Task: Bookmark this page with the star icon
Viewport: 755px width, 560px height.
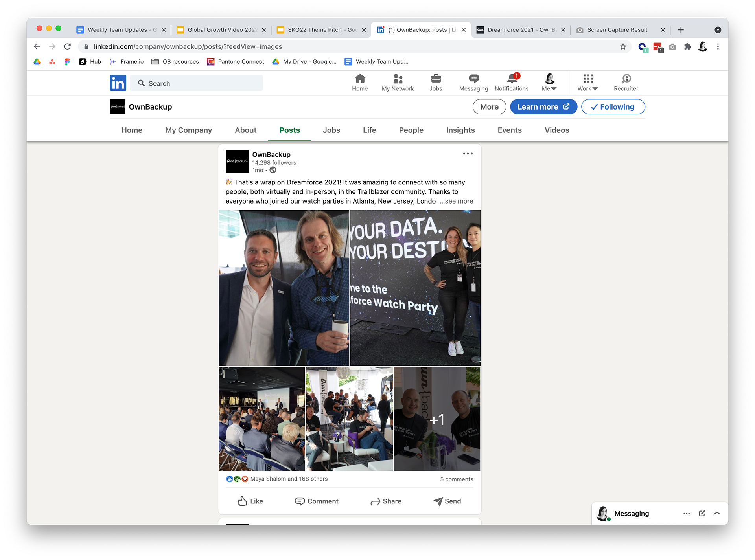Action: (x=623, y=47)
